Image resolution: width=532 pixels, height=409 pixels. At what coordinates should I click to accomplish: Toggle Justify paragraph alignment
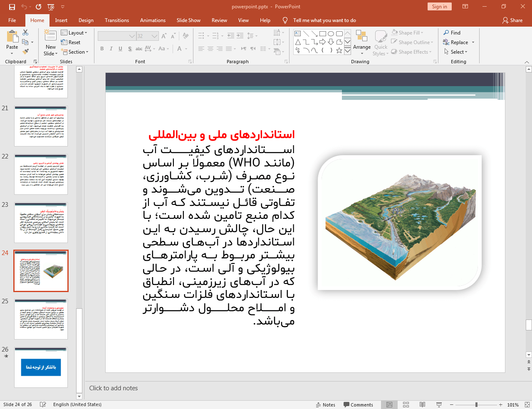point(229,49)
